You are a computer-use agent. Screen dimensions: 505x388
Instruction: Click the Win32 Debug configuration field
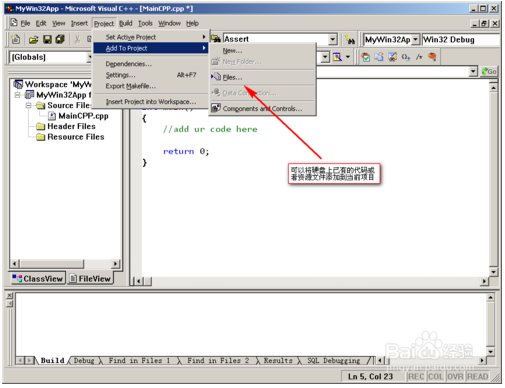coord(461,39)
